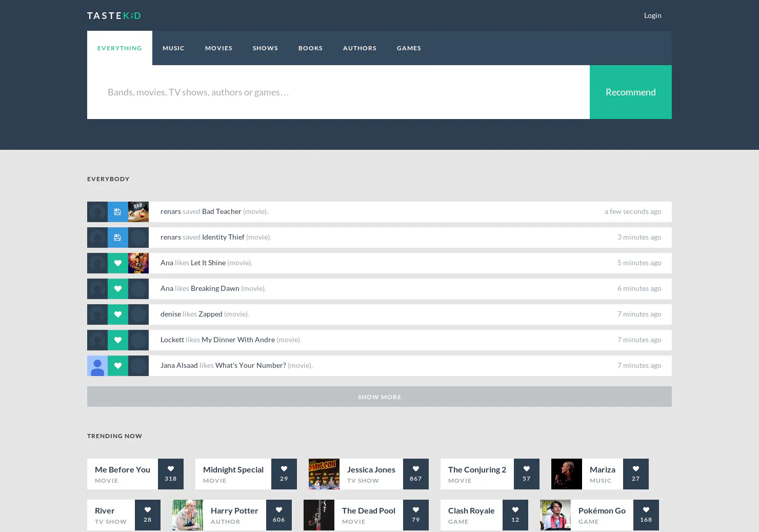
Task: Open the Clash Royale game title
Action: (x=471, y=510)
